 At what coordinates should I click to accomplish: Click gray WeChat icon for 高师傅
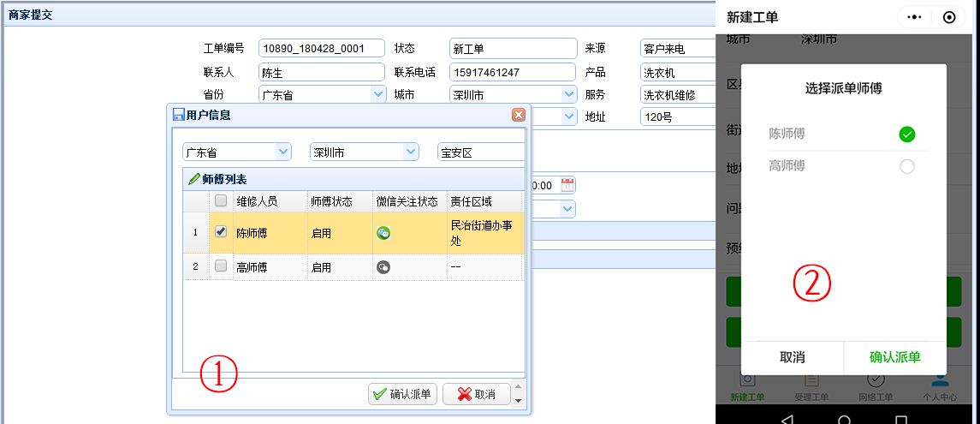click(383, 267)
